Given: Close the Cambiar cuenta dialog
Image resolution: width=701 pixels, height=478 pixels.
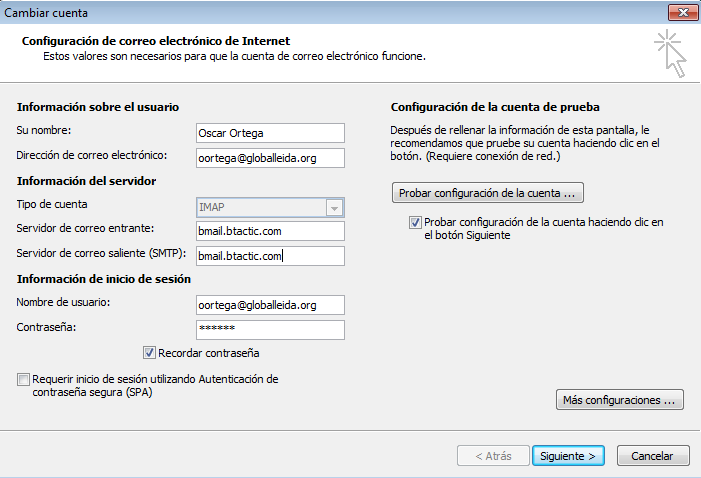Looking at the screenshot, I should point(683,13).
